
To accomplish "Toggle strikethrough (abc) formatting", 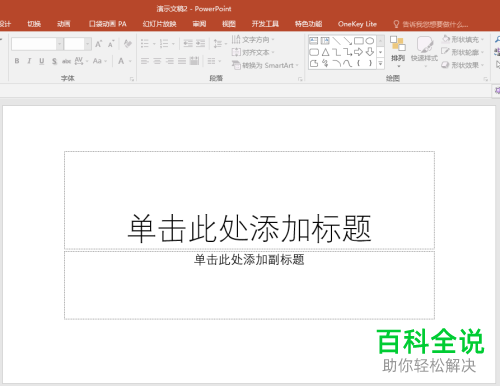I will (66, 61).
